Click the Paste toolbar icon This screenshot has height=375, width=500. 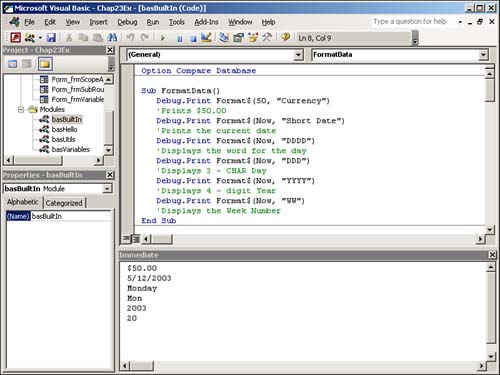(98, 38)
